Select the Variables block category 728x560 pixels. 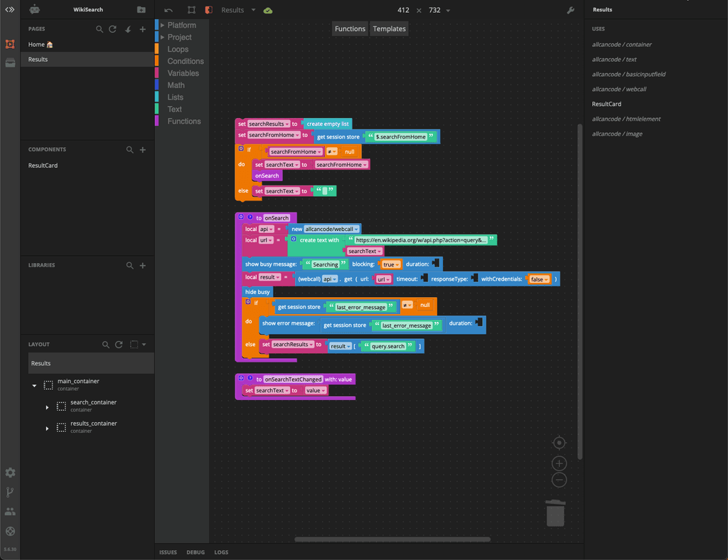pyautogui.click(x=183, y=73)
